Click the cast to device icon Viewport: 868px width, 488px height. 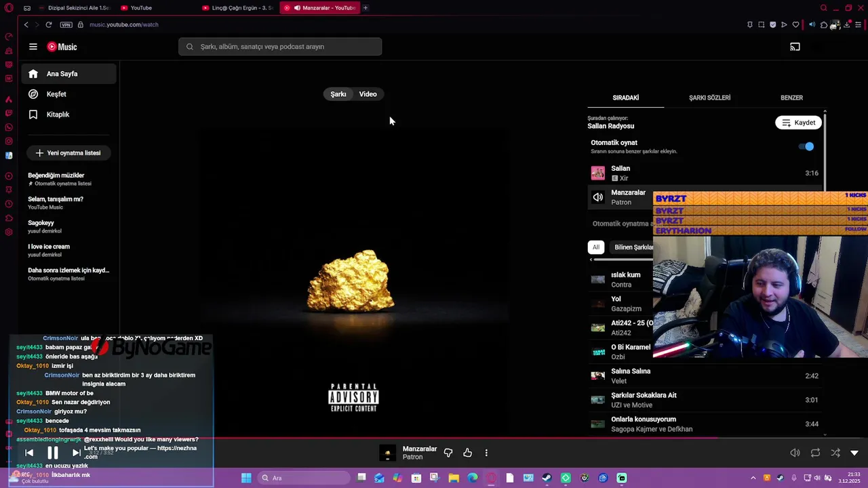tap(795, 47)
